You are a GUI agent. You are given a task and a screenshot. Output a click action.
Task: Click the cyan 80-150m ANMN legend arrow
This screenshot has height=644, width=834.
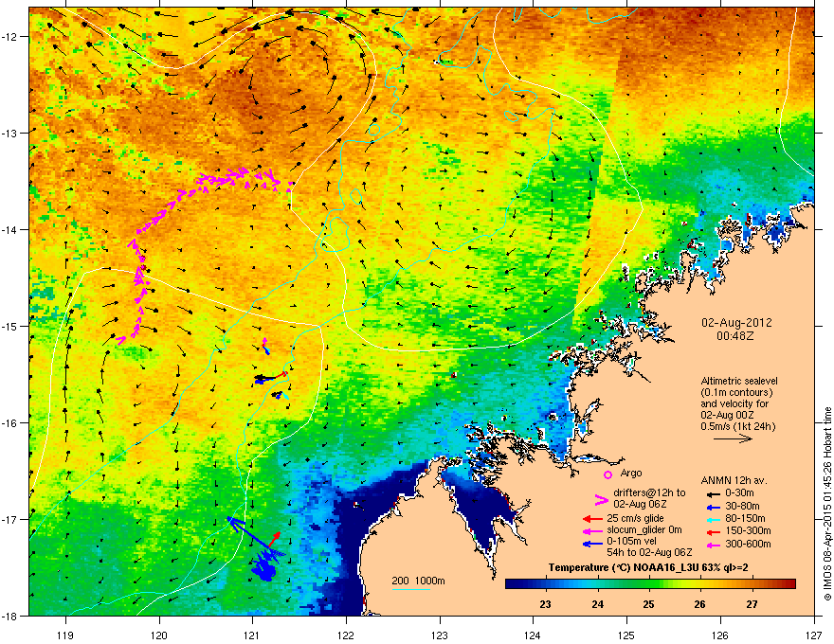[712, 519]
